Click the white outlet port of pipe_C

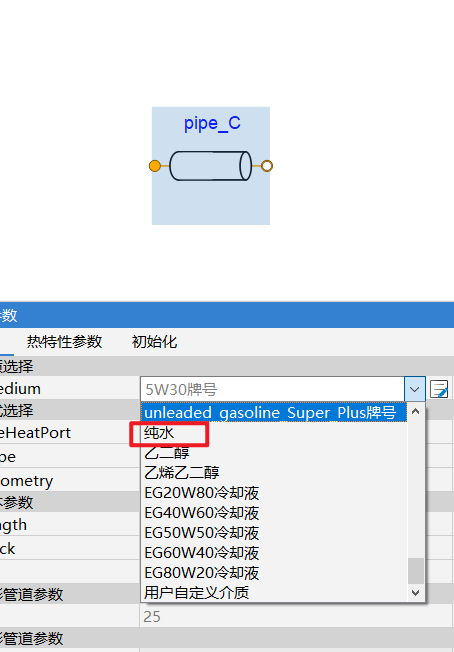coord(267,166)
